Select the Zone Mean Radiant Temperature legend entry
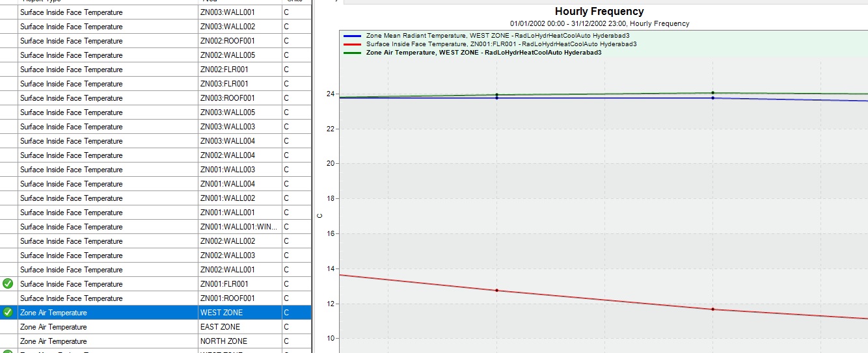Image resolution: width=868 pixels, height=353 pixels. pos(497,36)
